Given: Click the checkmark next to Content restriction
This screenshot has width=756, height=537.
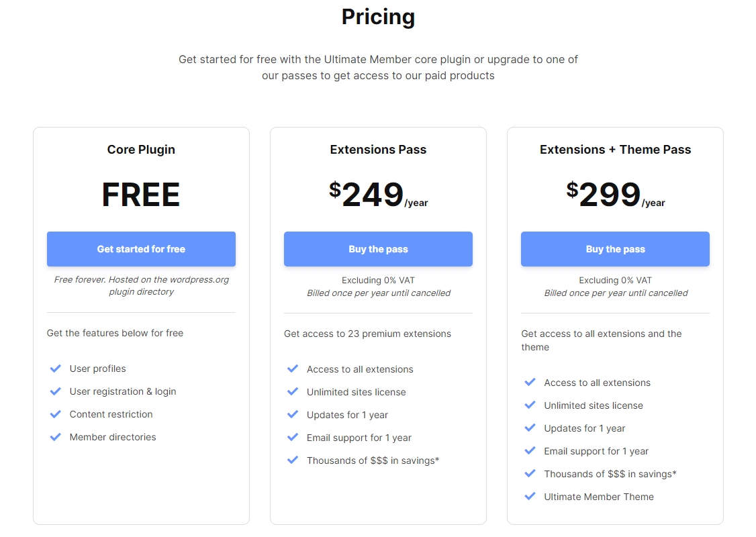Looking at the screenshot, I should point(56,414).
